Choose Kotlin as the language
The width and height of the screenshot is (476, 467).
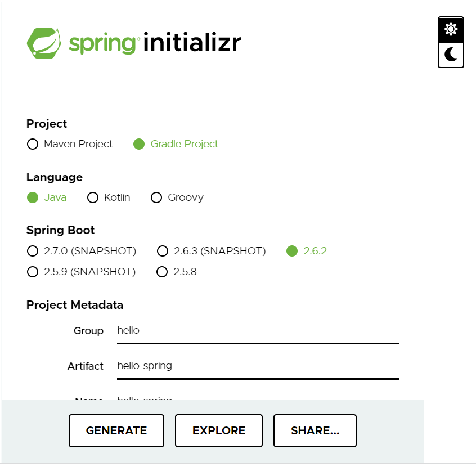click(93, 198)
